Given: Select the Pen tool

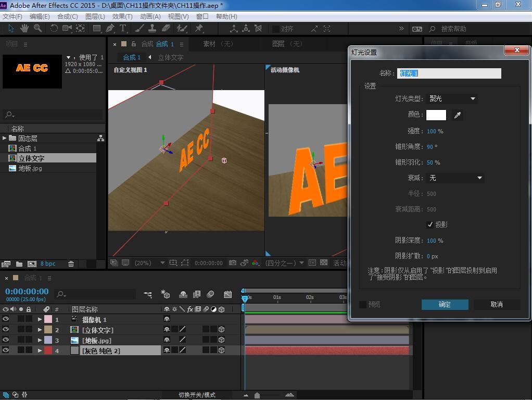Looking at the screenshot, I should [x=110, y=29].
